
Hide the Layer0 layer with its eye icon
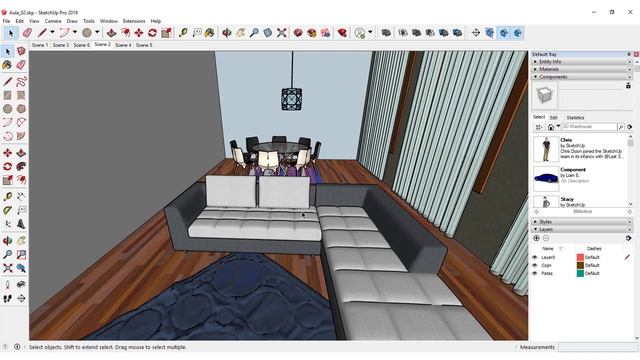point(535,258)
